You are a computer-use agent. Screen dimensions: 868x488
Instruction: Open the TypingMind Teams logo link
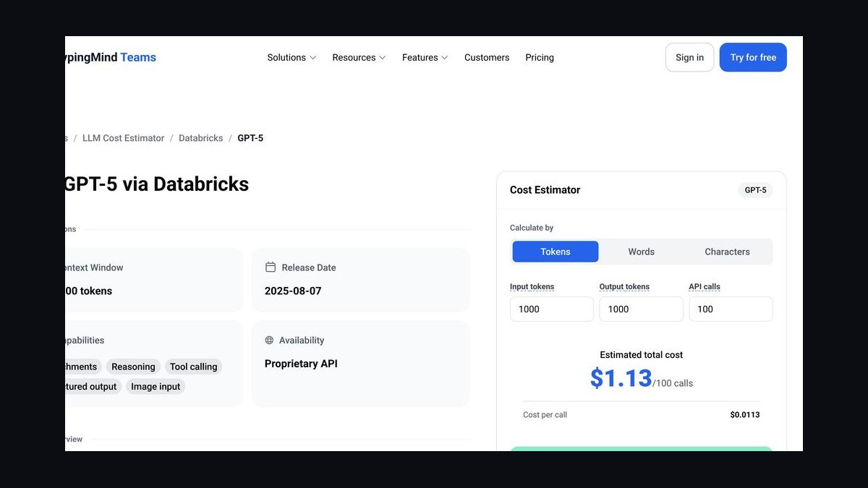111,57
